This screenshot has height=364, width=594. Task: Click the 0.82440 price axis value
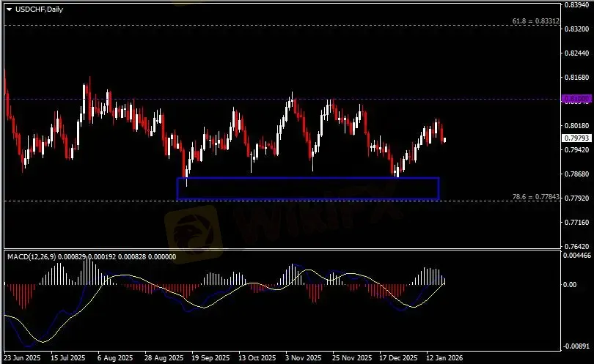pyautogui.click(x=576, y=53)
